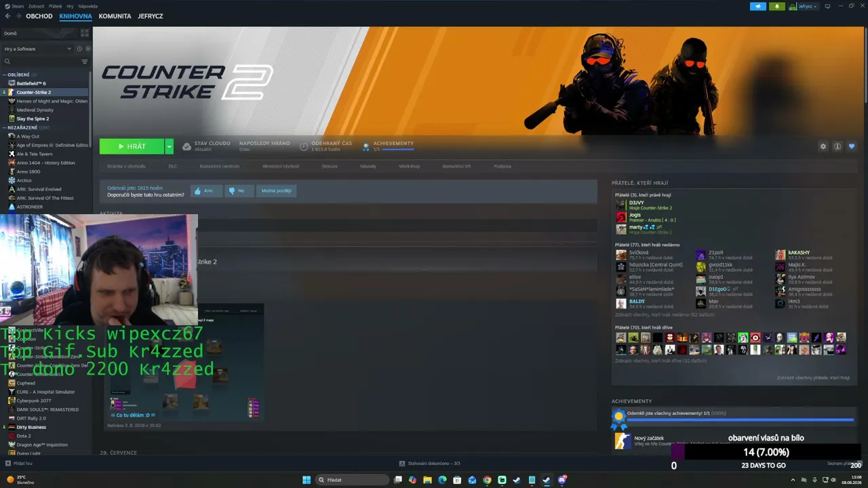
Task: Open friend KAKASHY's profile entry
Action: click(x=804, y=255)
